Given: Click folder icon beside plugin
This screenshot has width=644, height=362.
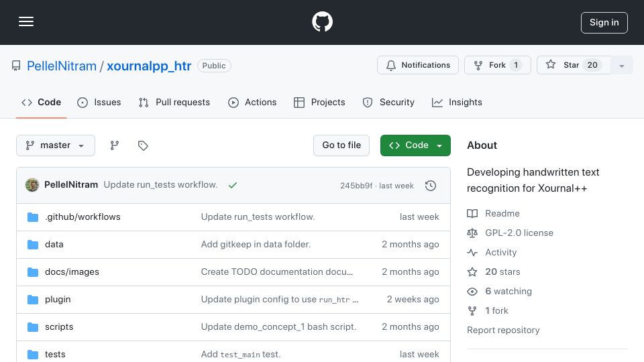Looking at the screenshot, I should click(33, 300).
